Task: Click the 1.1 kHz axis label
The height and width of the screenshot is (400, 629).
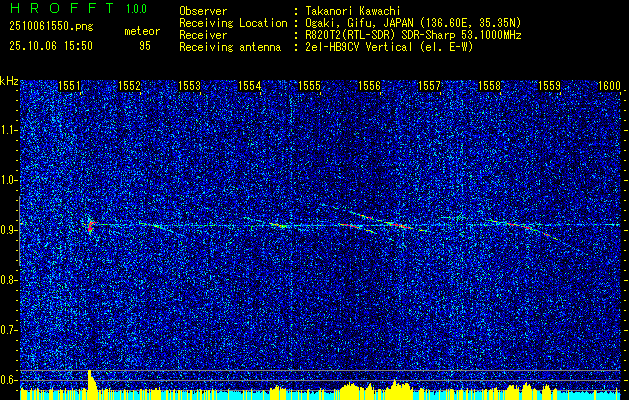Action: [x=8, y=130]
